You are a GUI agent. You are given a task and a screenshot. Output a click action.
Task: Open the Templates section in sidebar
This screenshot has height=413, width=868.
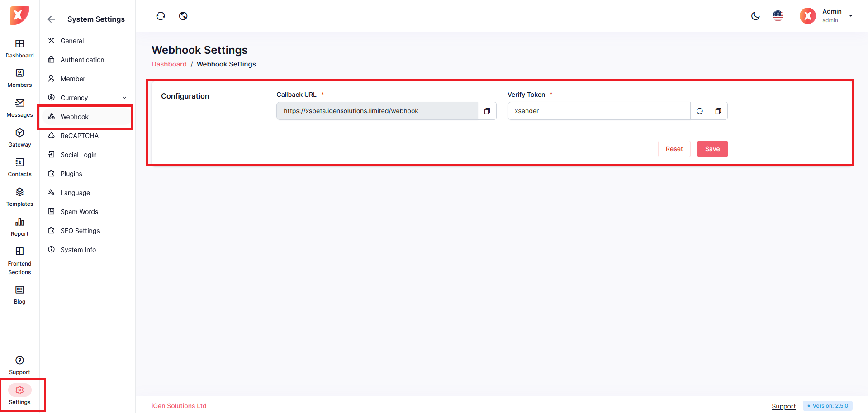[x=19, y=197]
